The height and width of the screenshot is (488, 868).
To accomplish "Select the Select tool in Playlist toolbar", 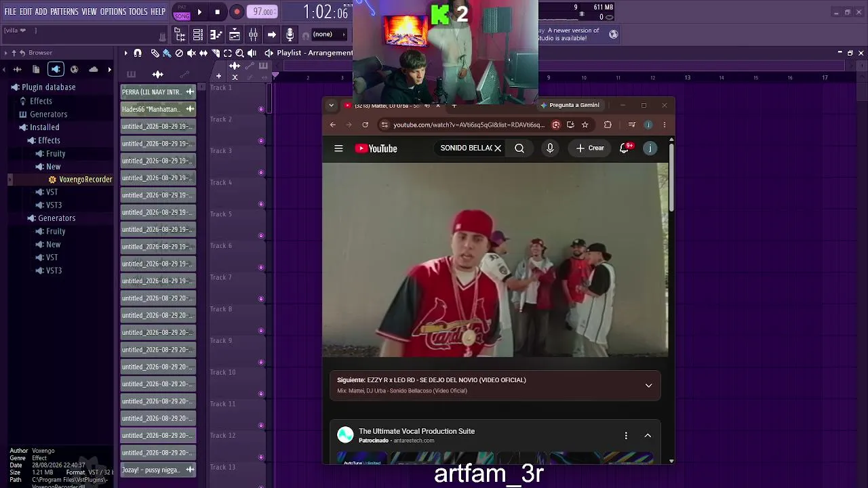I will click(x=228, y=53).
